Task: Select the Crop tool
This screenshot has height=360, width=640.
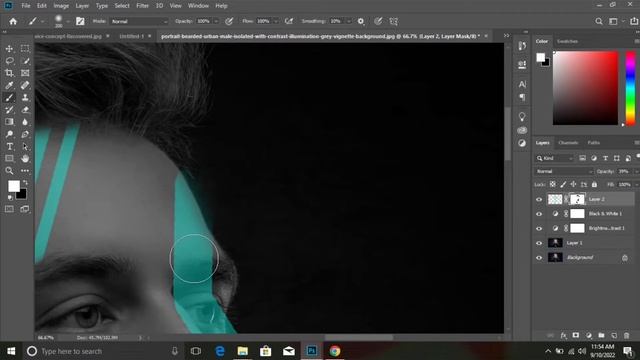Action: tap(9, 73)
